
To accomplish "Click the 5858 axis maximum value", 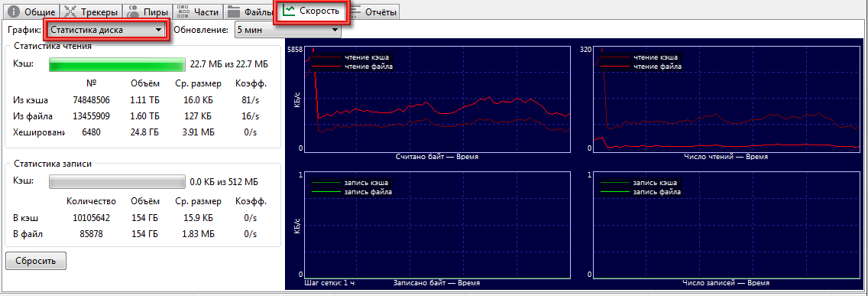I will click(295, 50).
